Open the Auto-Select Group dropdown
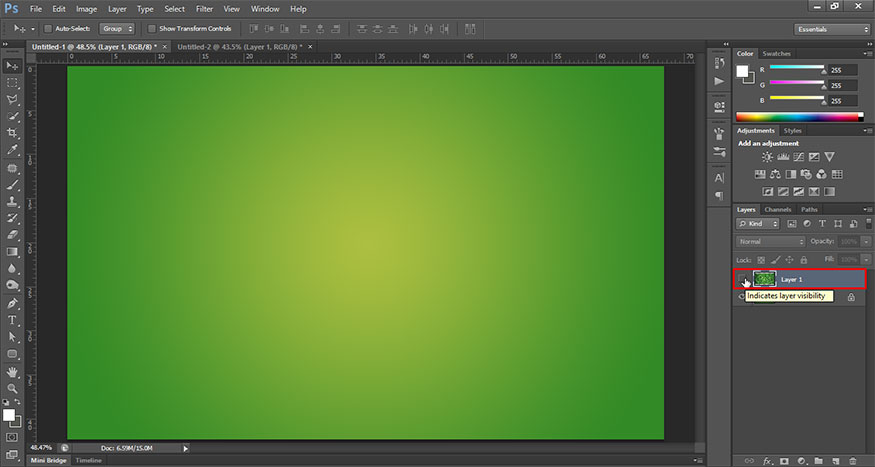This screenshot has width=875, height=467. click(x=117, y=28)
